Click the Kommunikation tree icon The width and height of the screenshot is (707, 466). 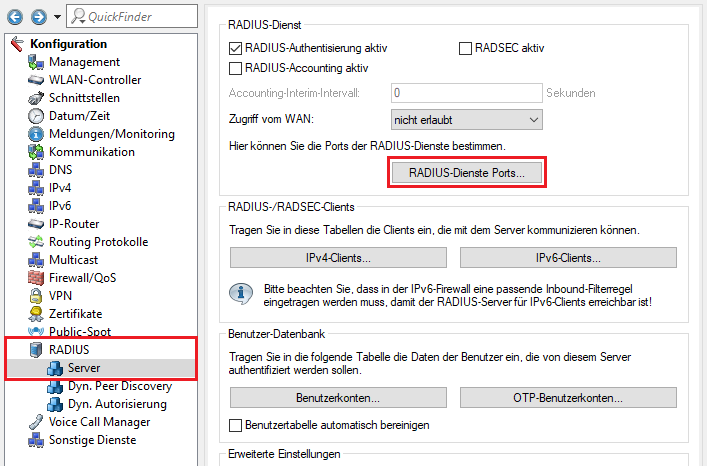[x=36, y=152]
